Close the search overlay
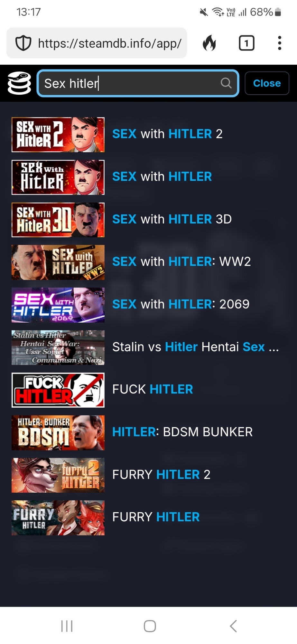 click(267, 83)
